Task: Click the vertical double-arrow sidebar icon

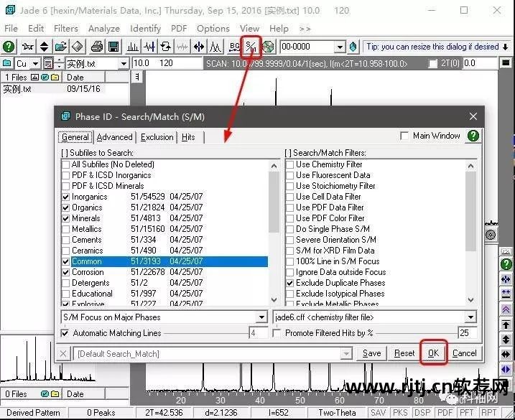Action: (506, 340)
